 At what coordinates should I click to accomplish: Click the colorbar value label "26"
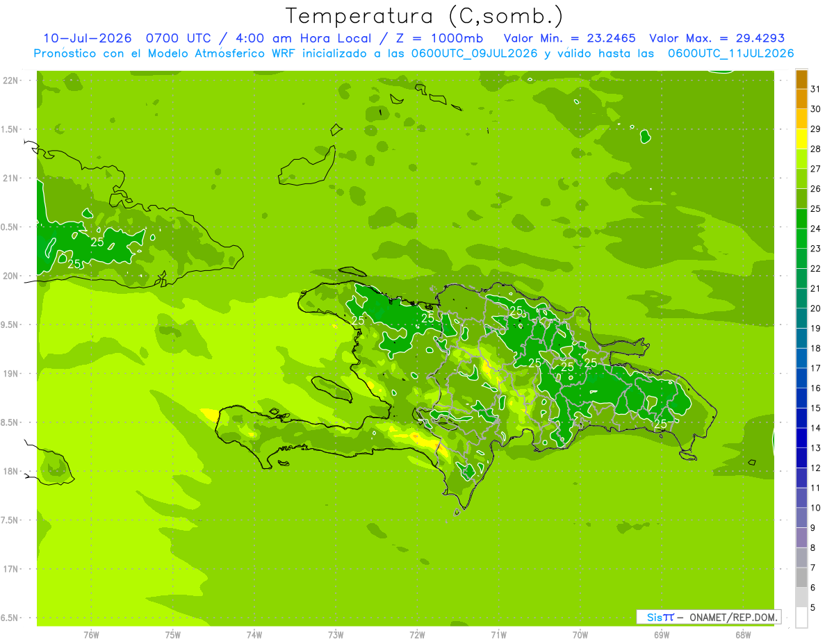[x=816, y=188]
